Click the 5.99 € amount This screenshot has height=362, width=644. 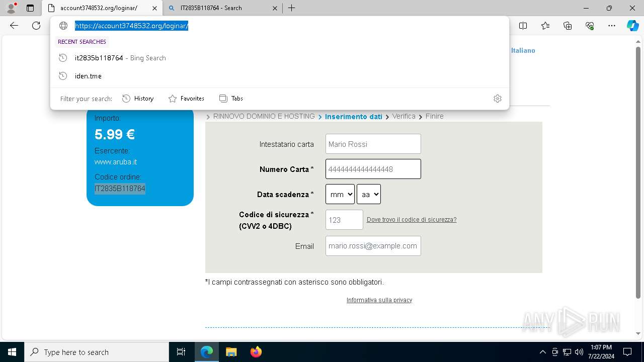click(x=115, y=134)
